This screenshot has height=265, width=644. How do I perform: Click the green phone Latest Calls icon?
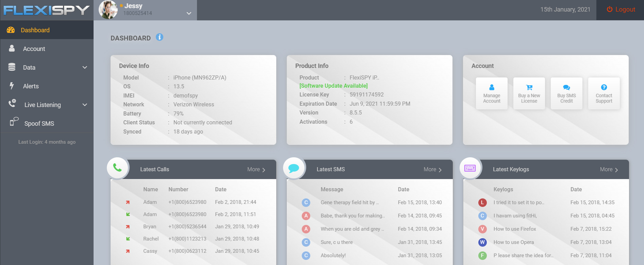[x=117, y=167]
